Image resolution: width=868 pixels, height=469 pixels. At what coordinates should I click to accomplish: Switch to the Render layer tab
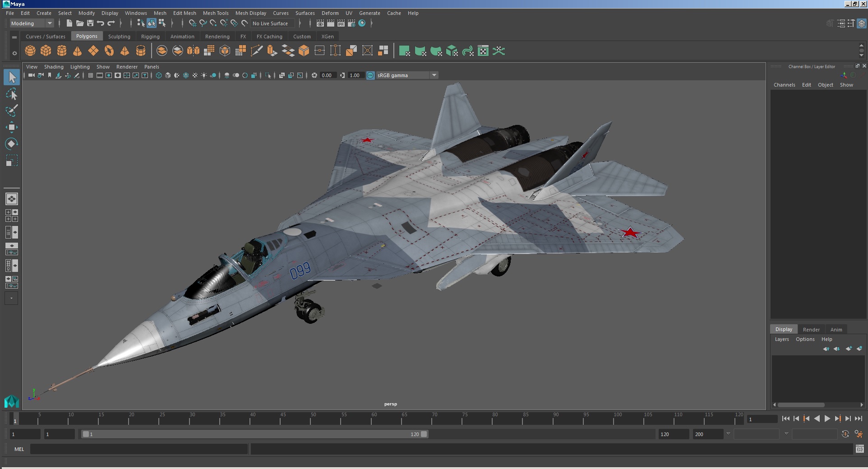(811, 330)
